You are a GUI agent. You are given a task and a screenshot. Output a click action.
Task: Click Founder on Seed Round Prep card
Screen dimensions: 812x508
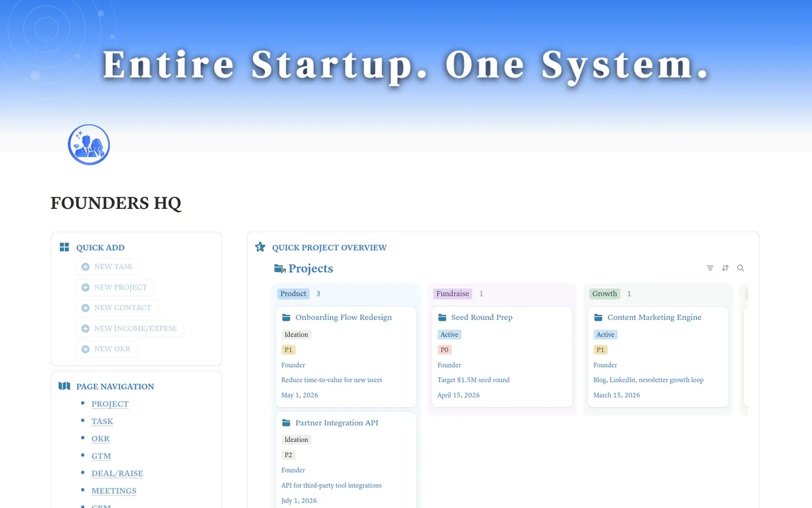449,365
